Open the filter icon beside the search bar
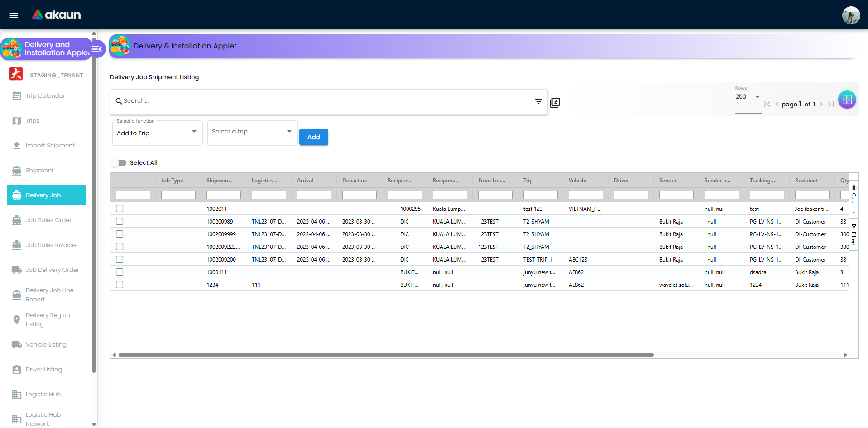This screenshot has width=868, height=428. pyautogui.click(x=538, y=101)
